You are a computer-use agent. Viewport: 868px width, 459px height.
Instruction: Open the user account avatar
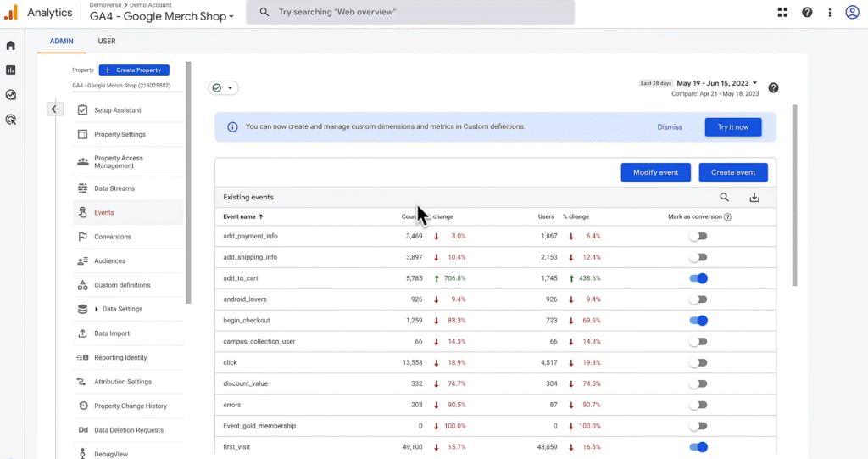(x=852, y=12)
